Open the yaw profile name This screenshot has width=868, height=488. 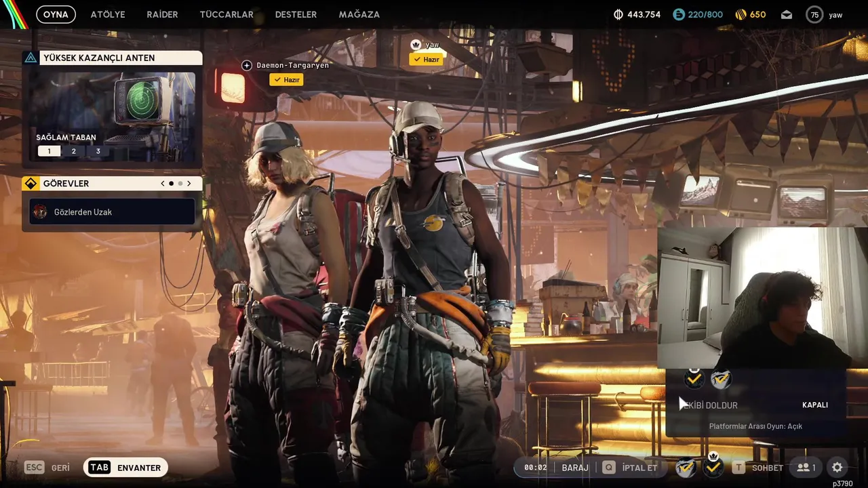point(835,15)
